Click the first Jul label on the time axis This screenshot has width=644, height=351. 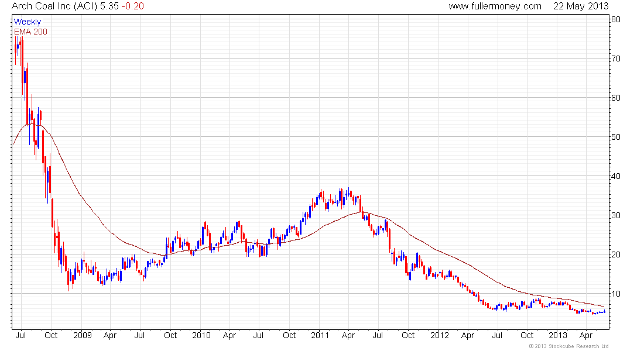(20, 335)
